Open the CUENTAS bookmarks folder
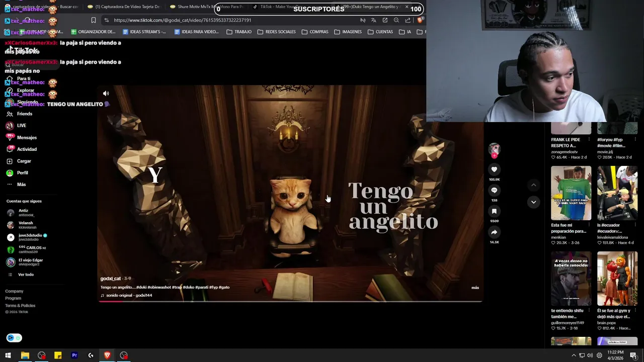The width and height of the screenshot is (644, 362). tap(380, 32)
